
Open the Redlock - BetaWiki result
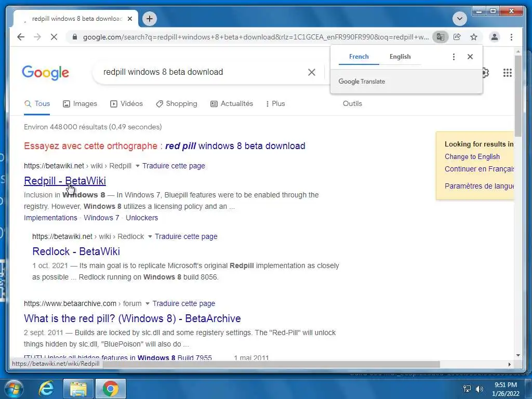pyautogui.click(x=76, y=251)
